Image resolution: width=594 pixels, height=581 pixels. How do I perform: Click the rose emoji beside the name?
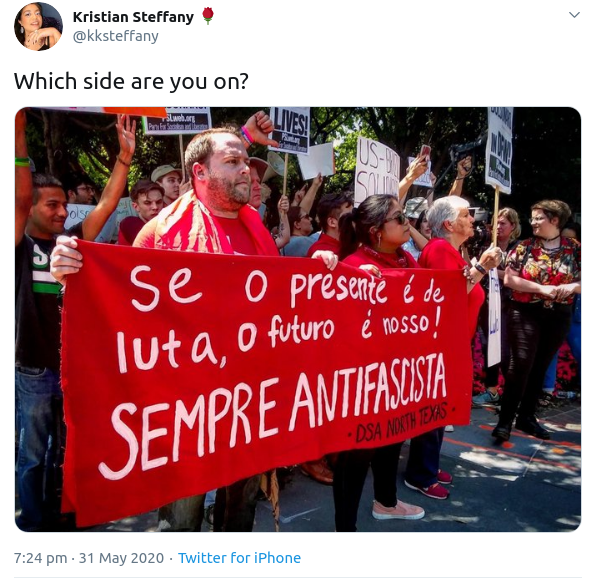coord(208,16)
